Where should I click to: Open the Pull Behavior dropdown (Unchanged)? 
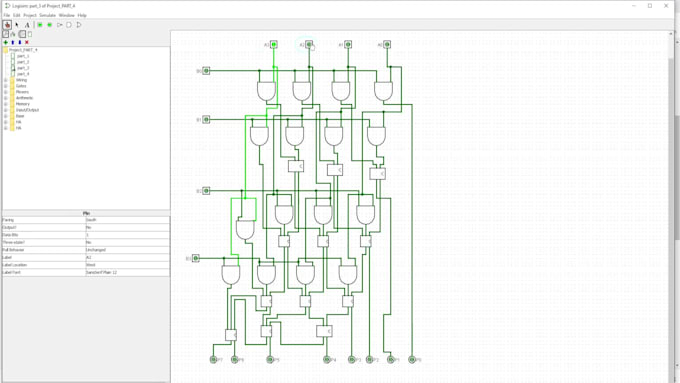click(x=127, y=250)
